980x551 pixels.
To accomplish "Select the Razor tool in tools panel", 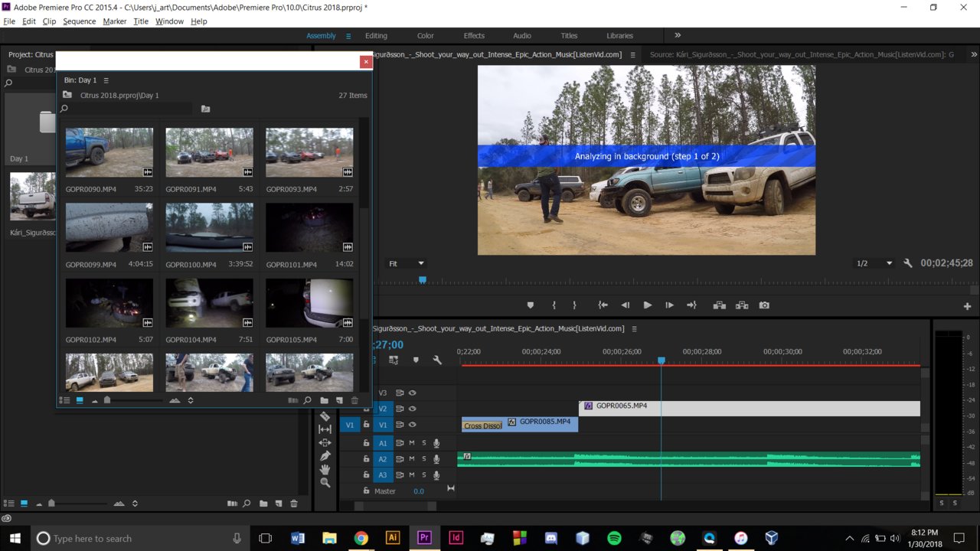I will point(325,416).
